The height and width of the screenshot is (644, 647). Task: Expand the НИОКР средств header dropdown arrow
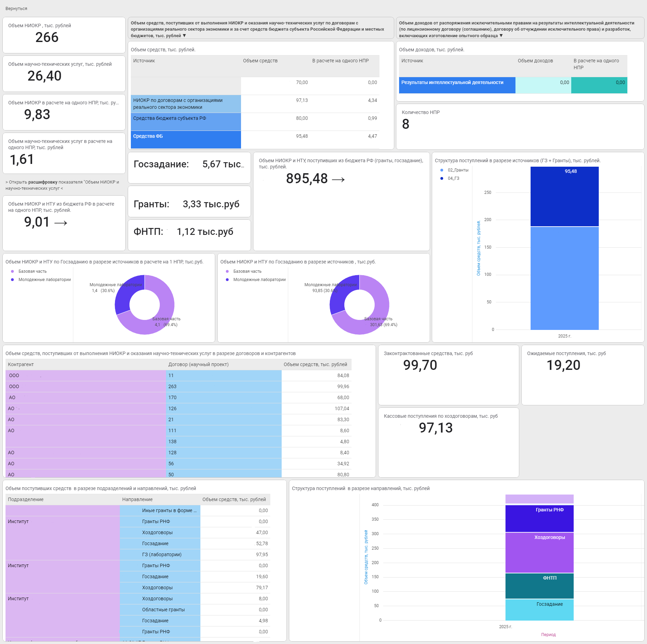(185, 36)
